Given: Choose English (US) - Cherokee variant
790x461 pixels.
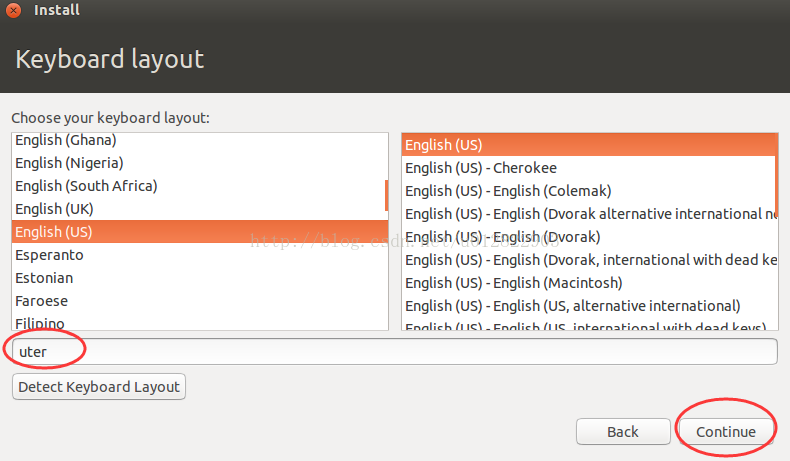Looking at the screenshot, I should (481, 168).
